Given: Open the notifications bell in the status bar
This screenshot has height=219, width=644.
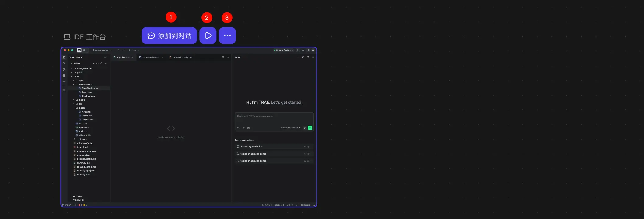Looking at the screenshot, I should (x=314, y=205).
